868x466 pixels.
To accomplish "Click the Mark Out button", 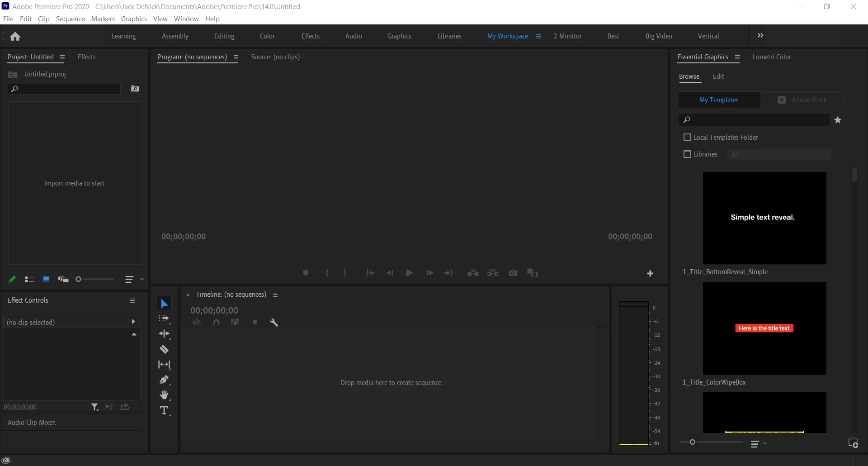I will [x=345, y=273].
